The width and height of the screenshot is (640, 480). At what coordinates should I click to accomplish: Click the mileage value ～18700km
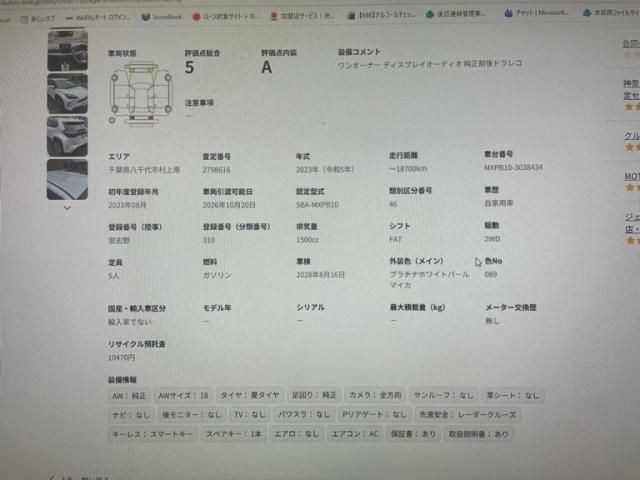point(408,169)
